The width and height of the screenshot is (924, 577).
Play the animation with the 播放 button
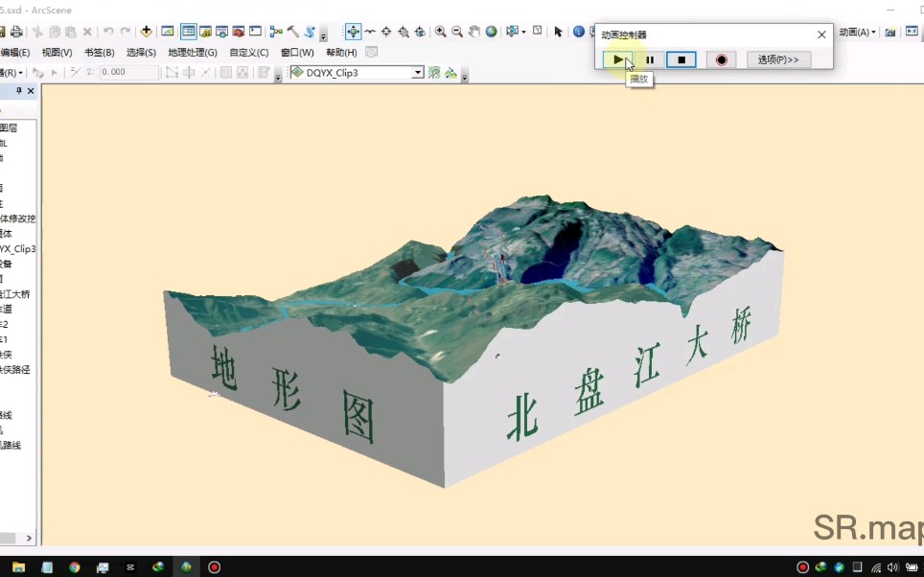(618, 59)
